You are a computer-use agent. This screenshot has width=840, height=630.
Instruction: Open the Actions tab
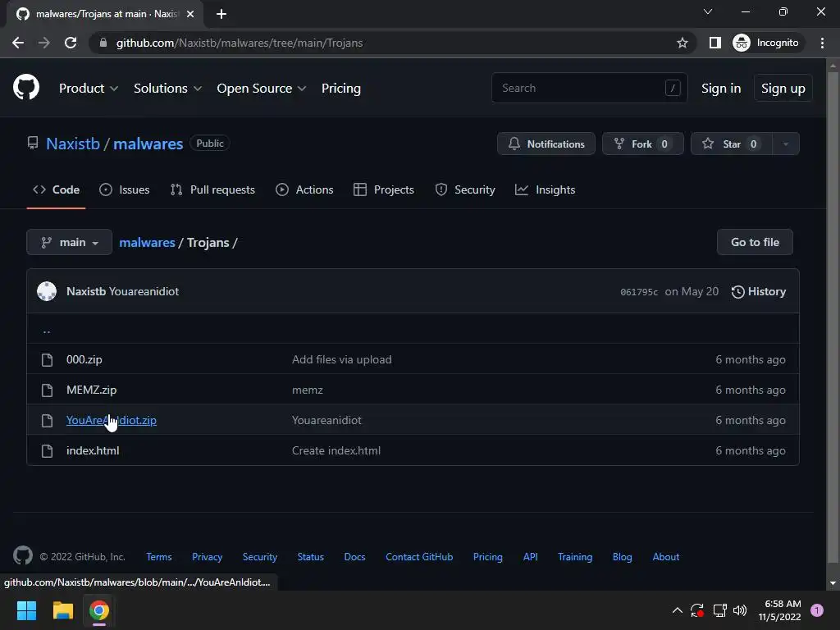click(304, 189)
